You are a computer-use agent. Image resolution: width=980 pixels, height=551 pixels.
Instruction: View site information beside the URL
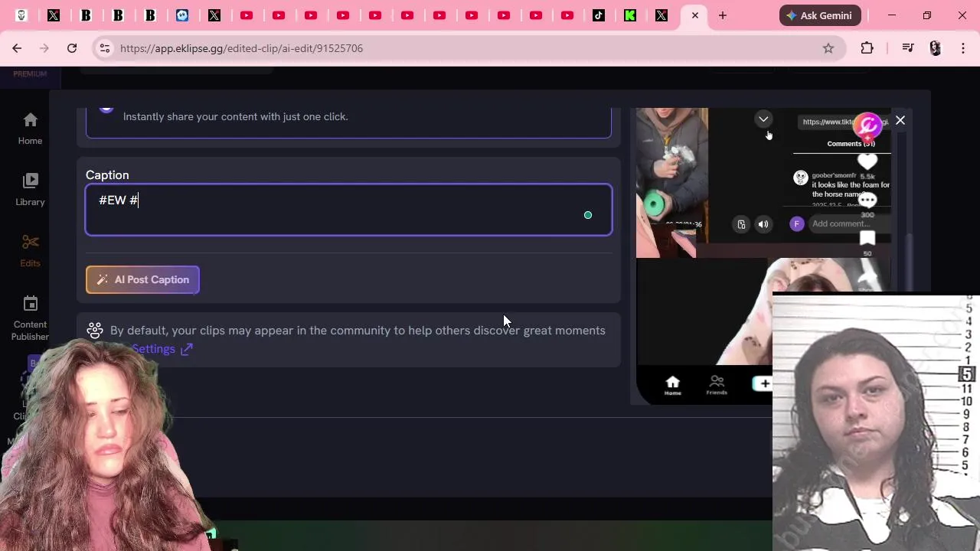point(105,48)
